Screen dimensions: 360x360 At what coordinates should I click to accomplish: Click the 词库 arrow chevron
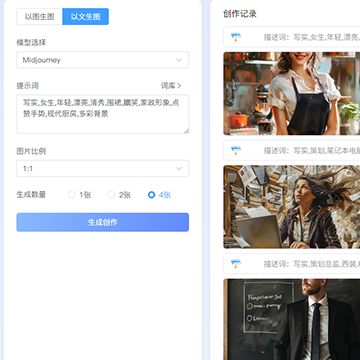(x=179, y=86)
